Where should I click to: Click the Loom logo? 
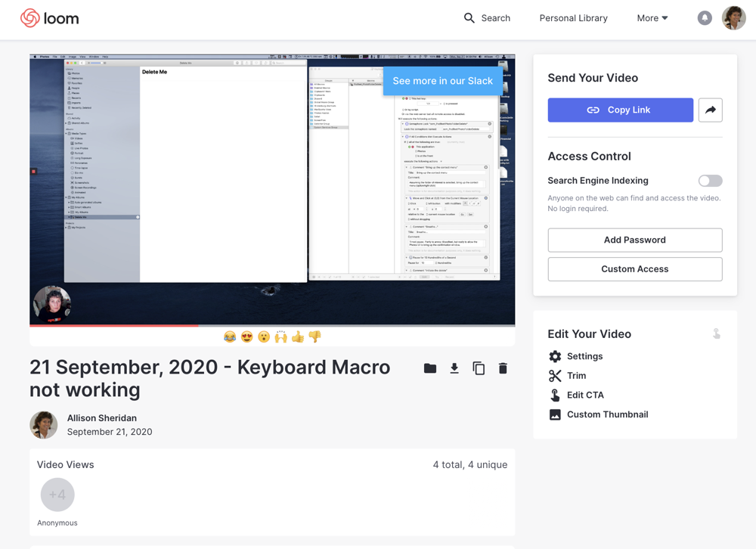point(49,18)
